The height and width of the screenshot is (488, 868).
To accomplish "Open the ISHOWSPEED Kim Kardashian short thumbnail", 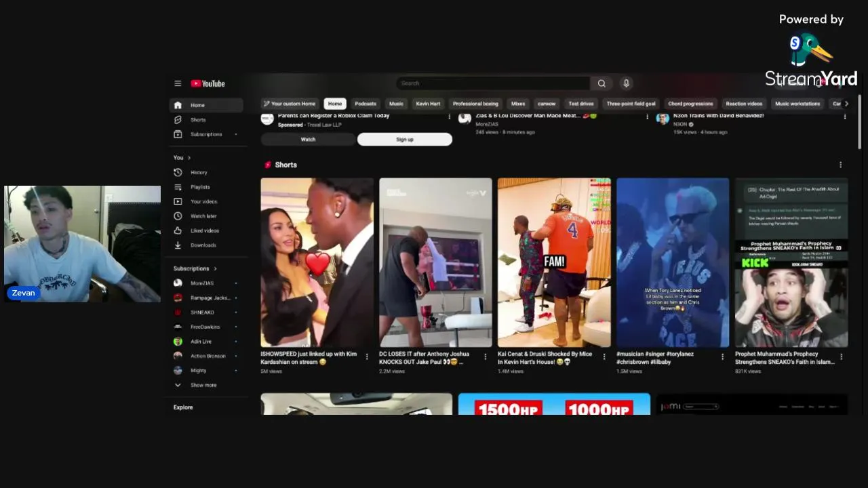I will tap(317, 263).
